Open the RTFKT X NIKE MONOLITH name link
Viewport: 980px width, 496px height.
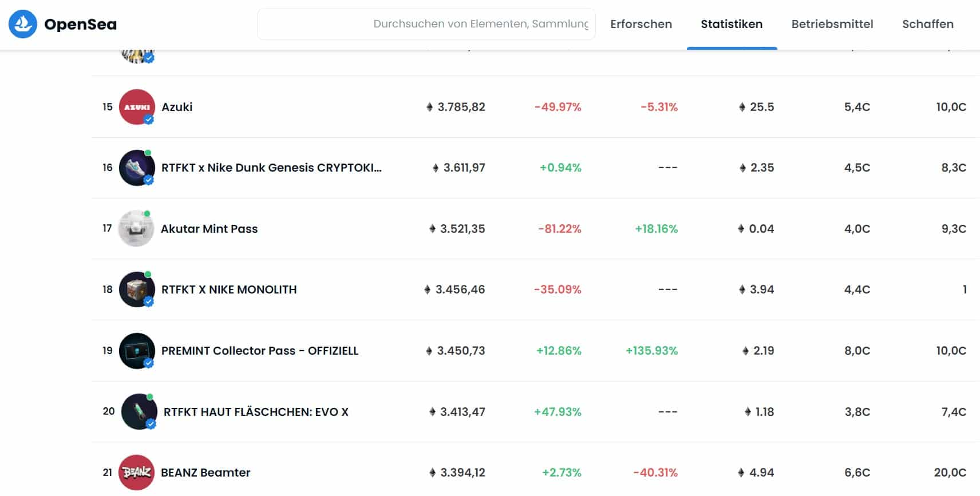tap(229, 289)
